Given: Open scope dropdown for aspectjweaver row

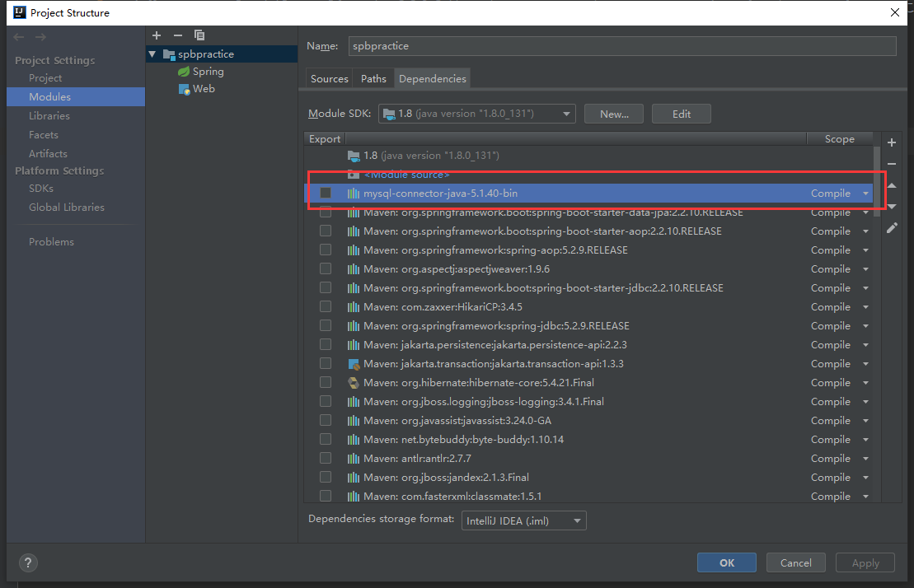Looking at the screenshot, I should coord(865,269).
